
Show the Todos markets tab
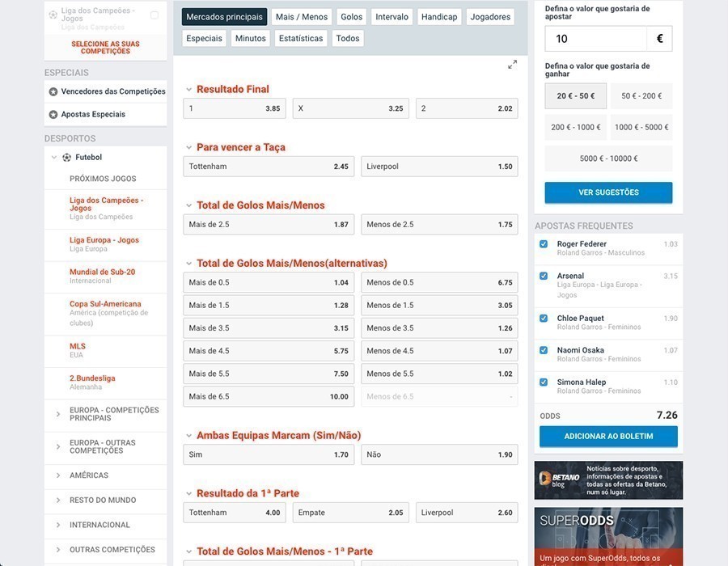pos(348,39)
